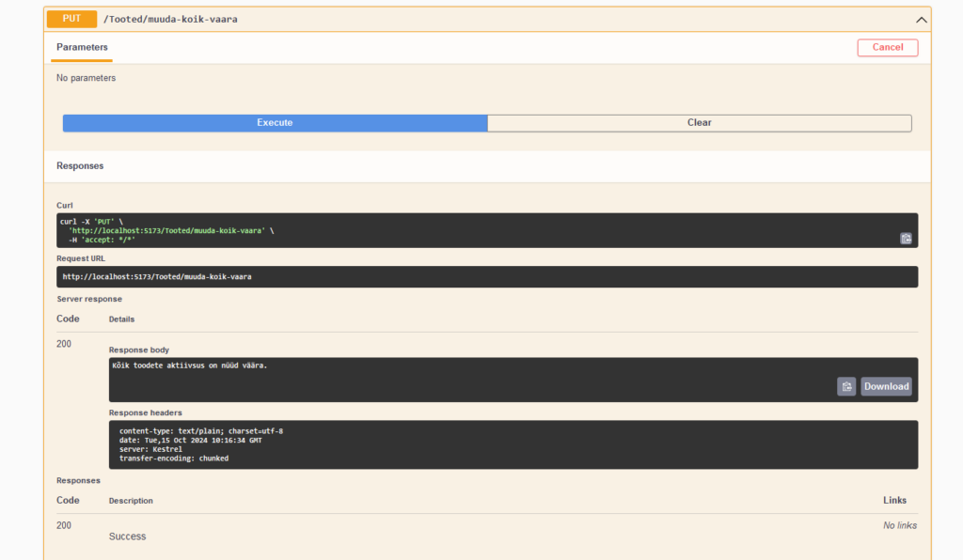Screen dimensions: 963x560
Task: Select the Parameters tab
Action: (82, 47)
